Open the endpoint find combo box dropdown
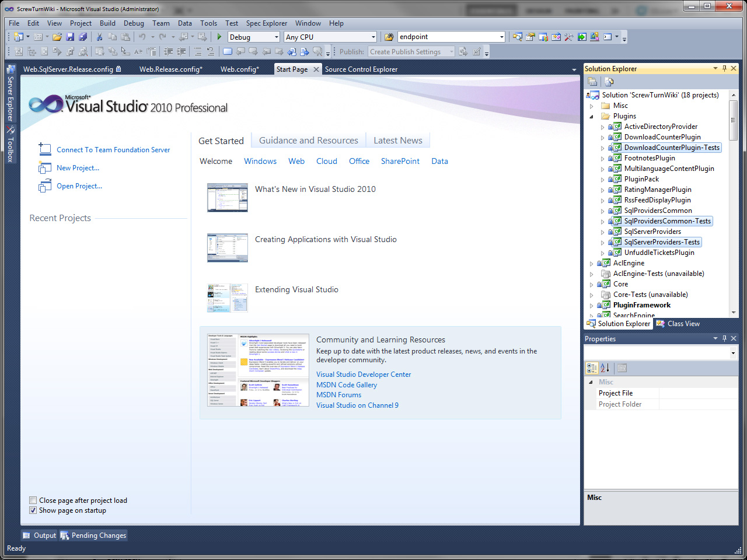 (x=501, y=37)
